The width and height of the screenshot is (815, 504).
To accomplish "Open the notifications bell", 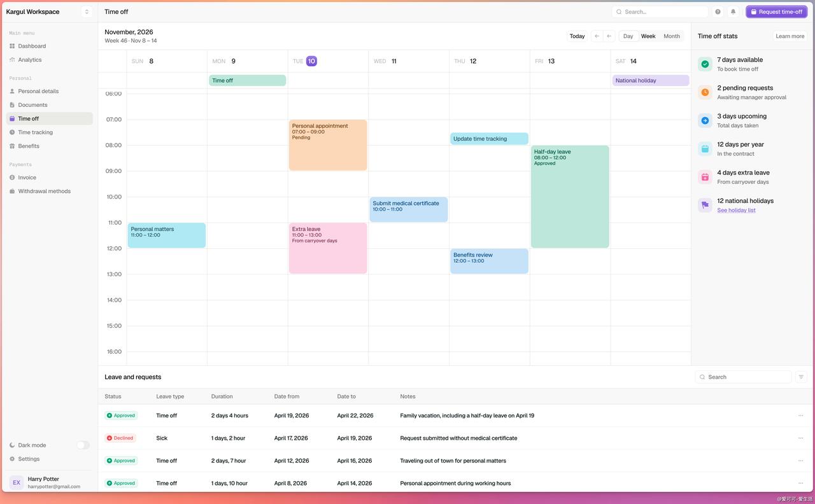I will [733, 11].
